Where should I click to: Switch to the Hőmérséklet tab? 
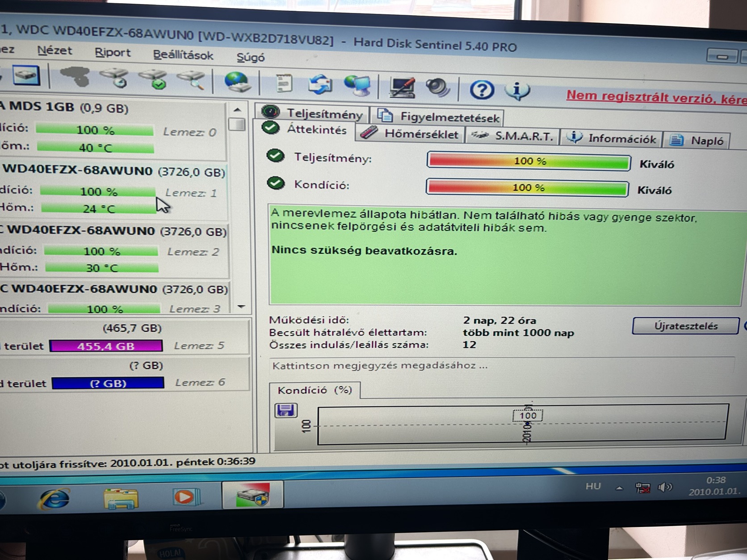[x=410, y=134]
